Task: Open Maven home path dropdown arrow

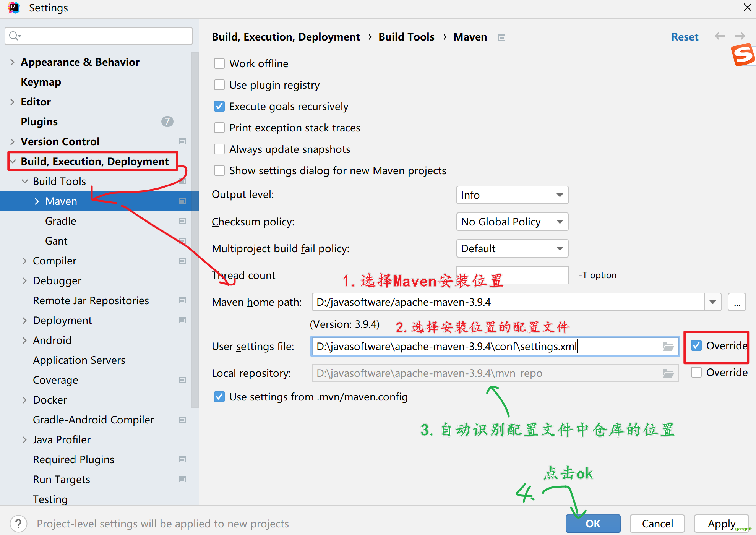Action: (x=713, y=302)
